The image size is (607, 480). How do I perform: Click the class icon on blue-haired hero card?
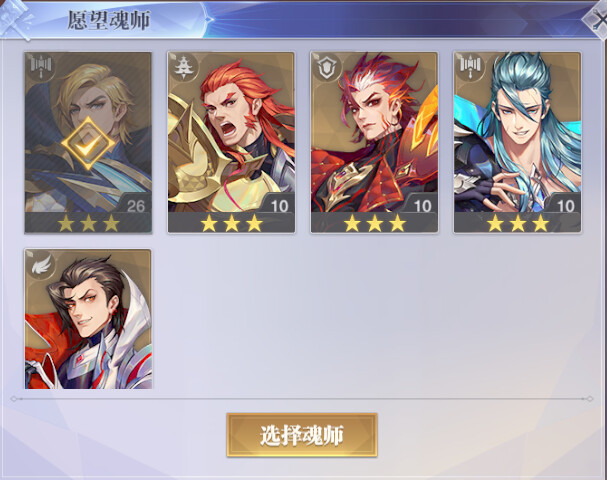(470, 67)
